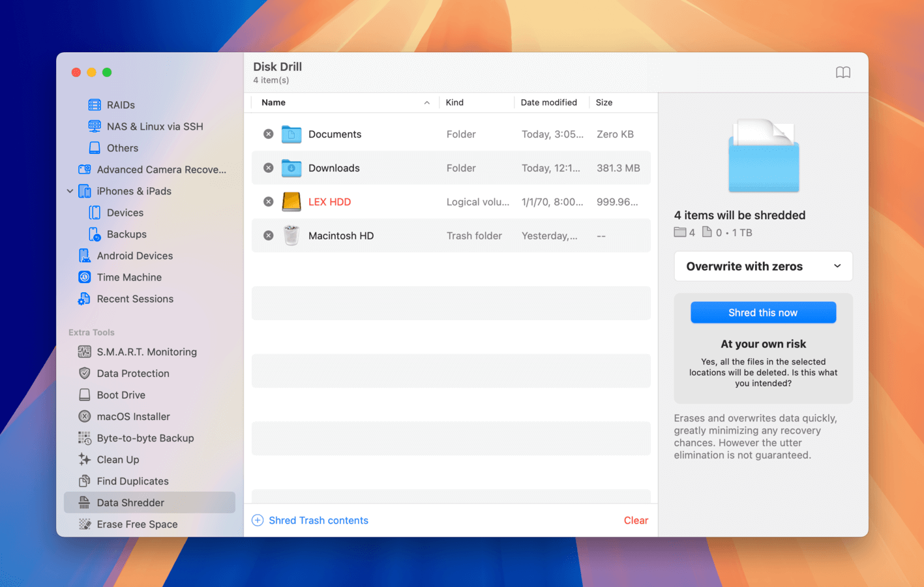924x587 pixels.
Task: Open the help book icon at top right
Action: [x=843, y=72]
